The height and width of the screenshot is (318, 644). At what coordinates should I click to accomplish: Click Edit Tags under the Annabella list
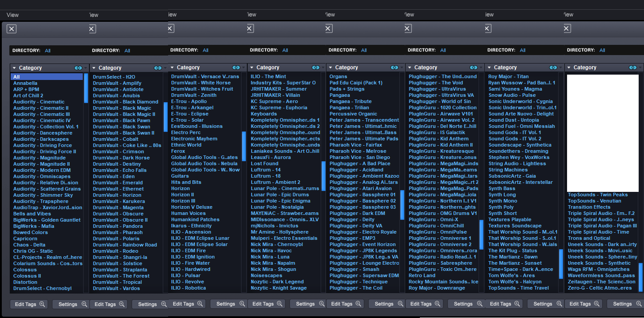tap(28, 304)
